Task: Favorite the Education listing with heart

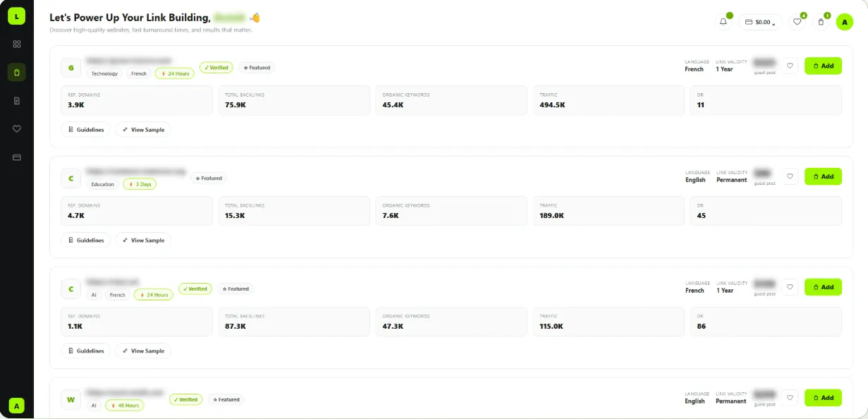Action: (790, 176)
